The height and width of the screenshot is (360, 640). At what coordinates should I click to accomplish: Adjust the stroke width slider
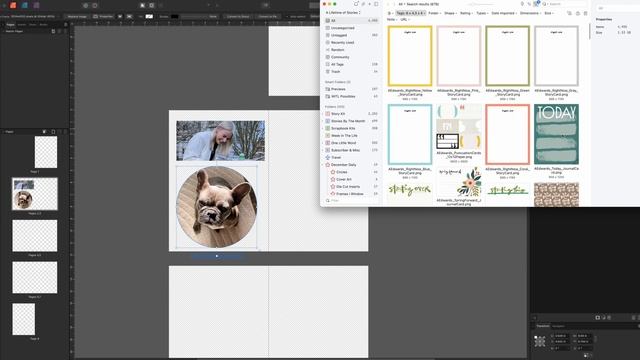pos(193,16)
